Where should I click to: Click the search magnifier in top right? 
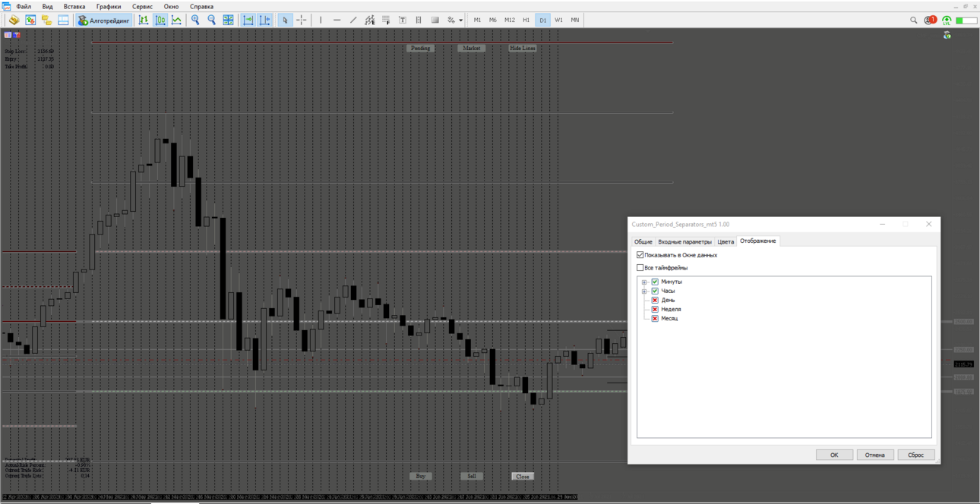(x=914, y=20)
